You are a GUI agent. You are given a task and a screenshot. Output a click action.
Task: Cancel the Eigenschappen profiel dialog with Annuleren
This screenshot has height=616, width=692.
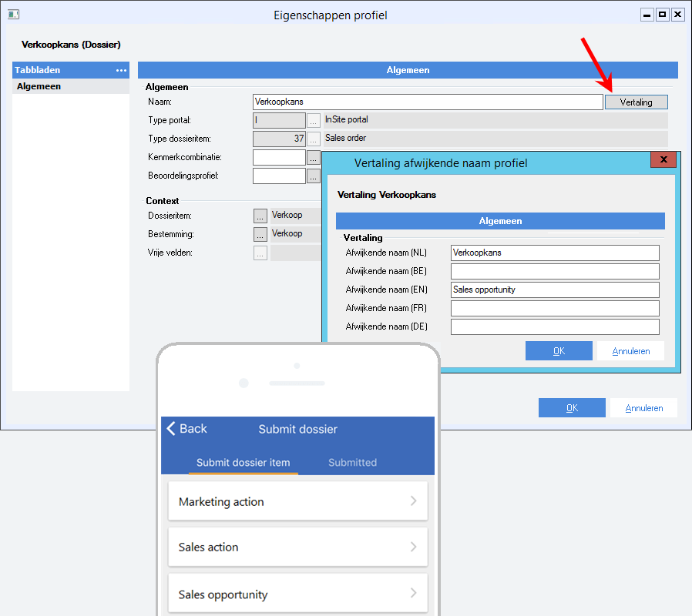(x=643, y=407)
